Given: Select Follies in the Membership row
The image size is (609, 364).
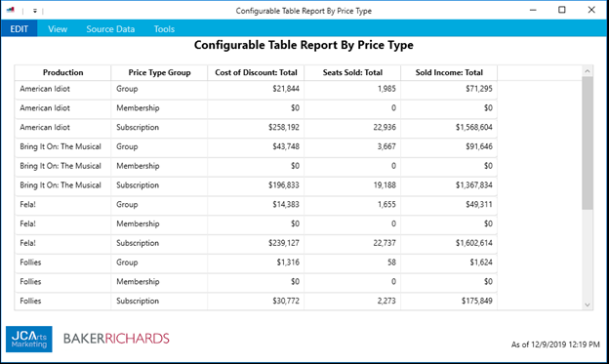Looking at the screenshot, I should click(x=30, y=282).
